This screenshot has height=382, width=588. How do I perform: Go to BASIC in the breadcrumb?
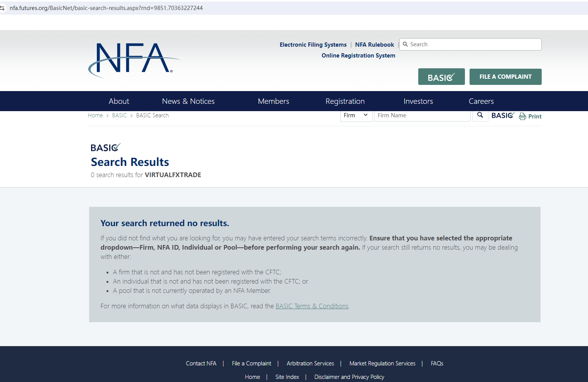119,115
